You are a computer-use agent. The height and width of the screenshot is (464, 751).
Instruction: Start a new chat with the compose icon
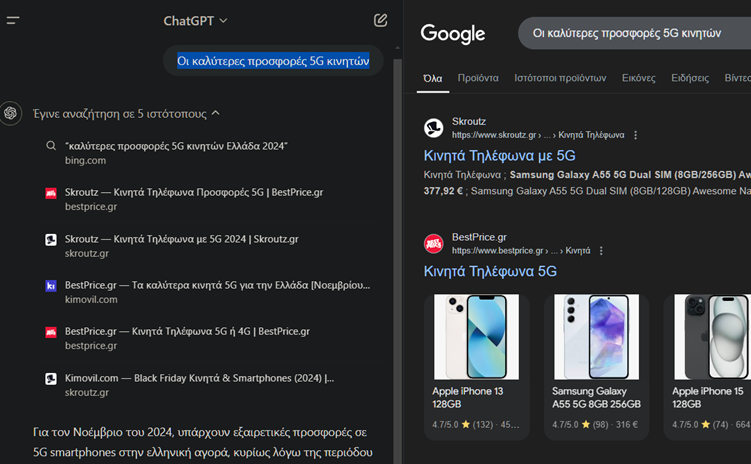(380, 20)
